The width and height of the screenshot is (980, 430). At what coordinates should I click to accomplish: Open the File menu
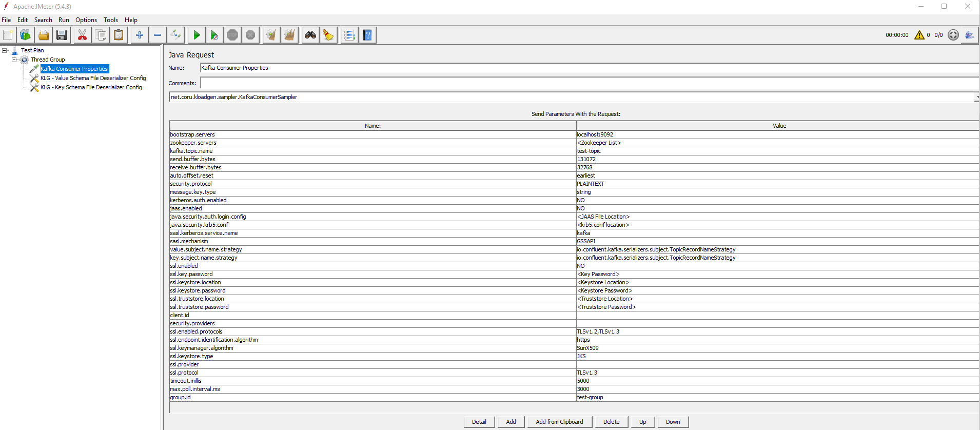coord(6,20)
